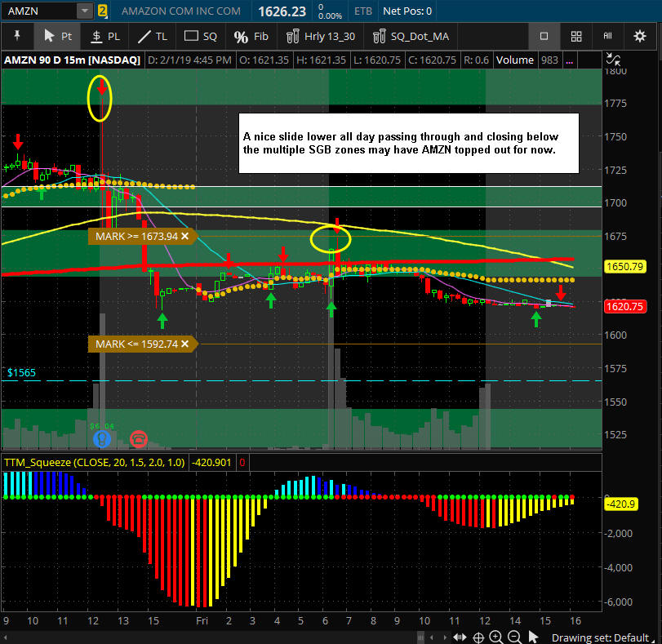This screenshot has width=662, height=644.
Task: Select the Pointer (Pt) drawing tool
Action: (x=56, y=36)
